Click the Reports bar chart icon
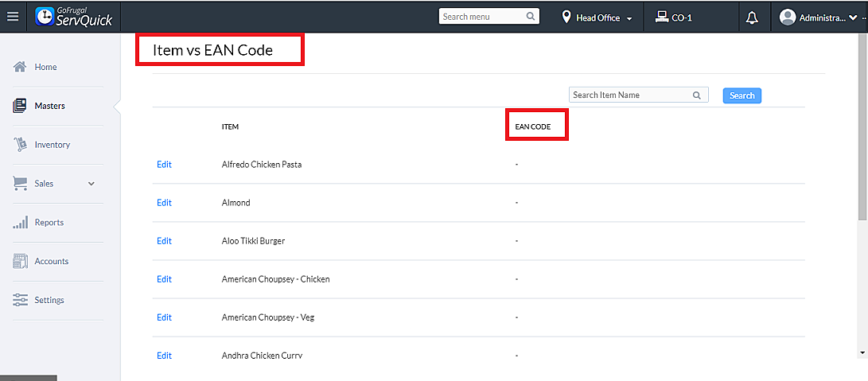Viewport: 868px width, 381px height. (21, 223)
